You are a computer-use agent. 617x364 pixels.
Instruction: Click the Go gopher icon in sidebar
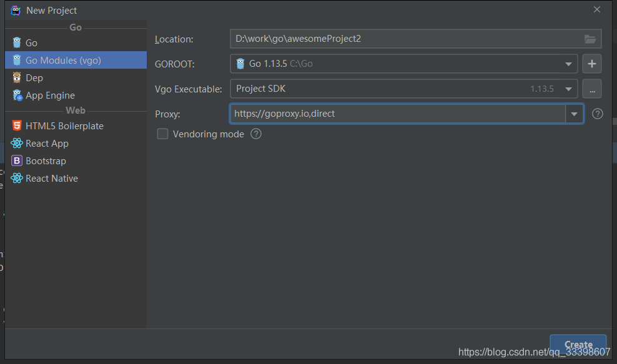(x=17, y=42)
